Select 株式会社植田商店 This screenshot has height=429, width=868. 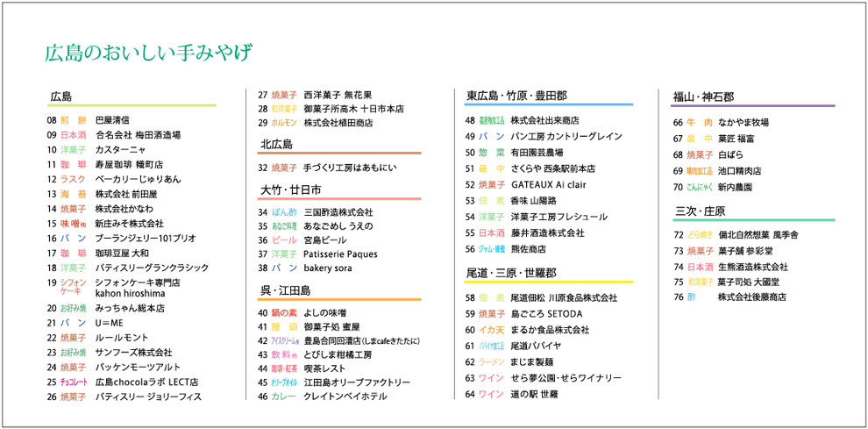click(x=338, y=123)
